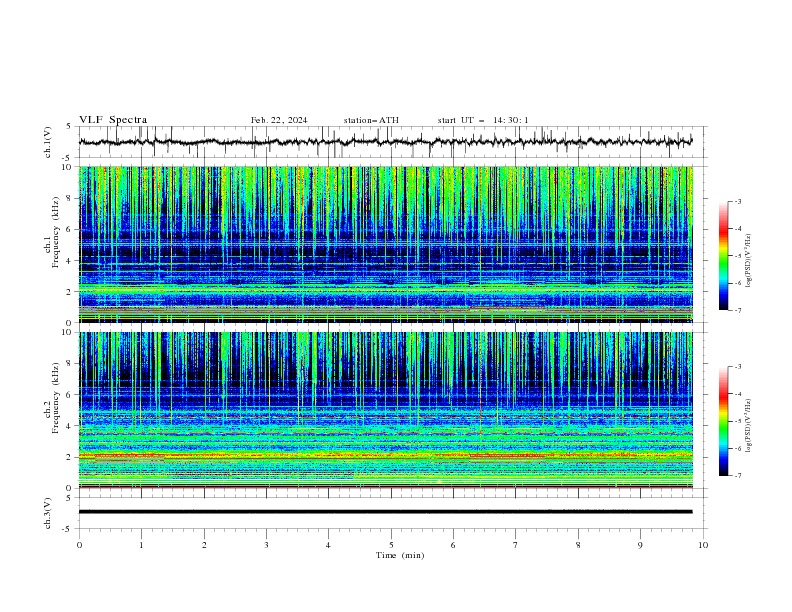The image size is (792, 612).
Task: Select the date text "Feb. 22, 2024"
Action: (279, 120)
